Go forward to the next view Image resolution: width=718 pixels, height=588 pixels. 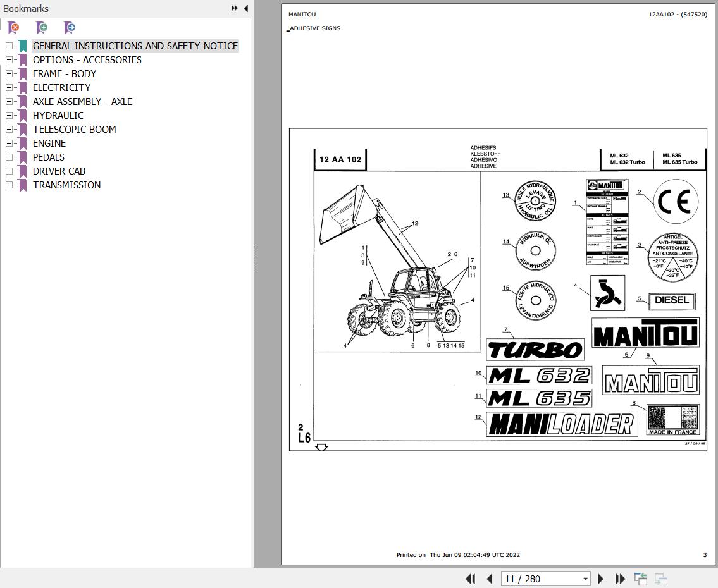[x=660, y=579]
